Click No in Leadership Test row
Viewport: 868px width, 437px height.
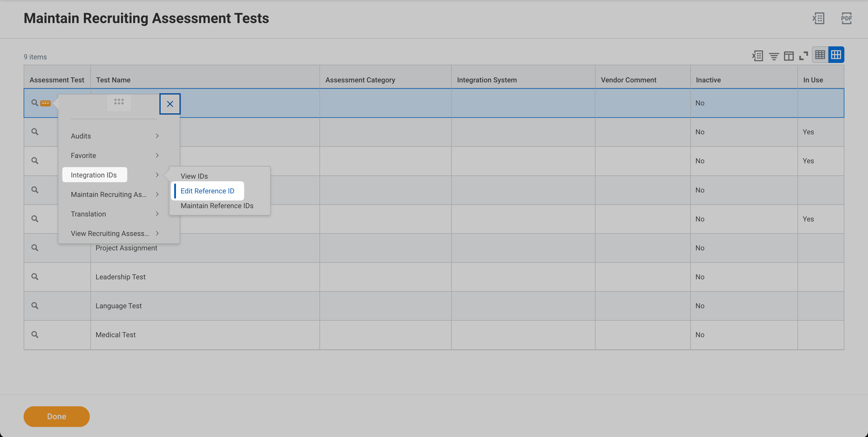point(700,277)
